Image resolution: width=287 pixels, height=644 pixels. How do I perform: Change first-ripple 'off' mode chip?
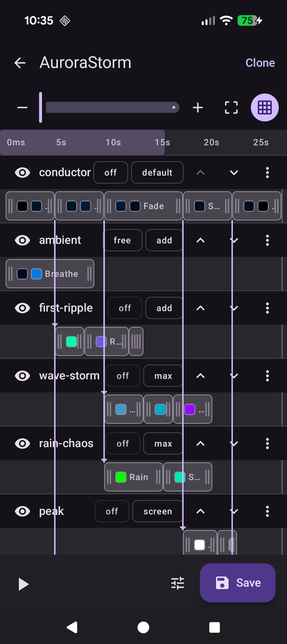pyautogui.click(x=125, y=308)
